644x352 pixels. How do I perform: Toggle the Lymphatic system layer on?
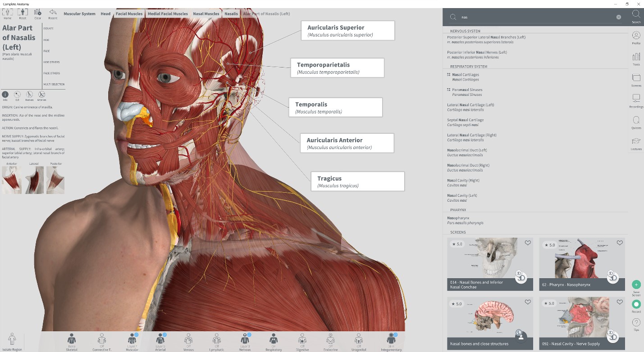pos(217,341)
